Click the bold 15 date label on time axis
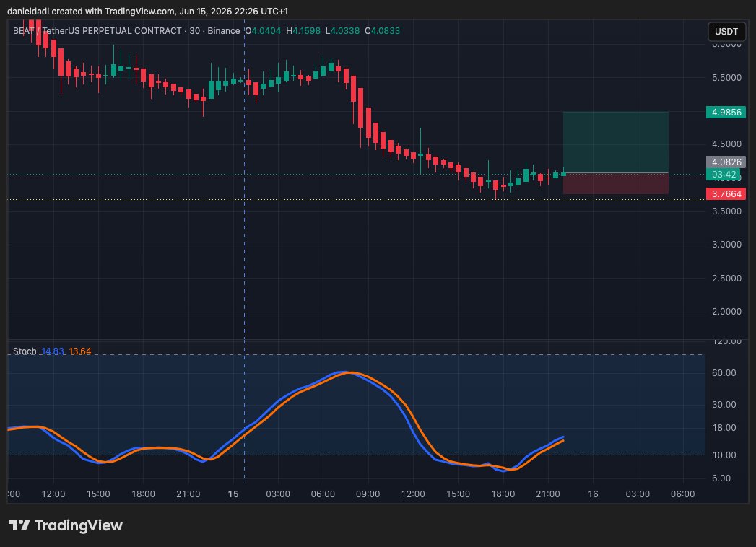 tap(233, 494)
